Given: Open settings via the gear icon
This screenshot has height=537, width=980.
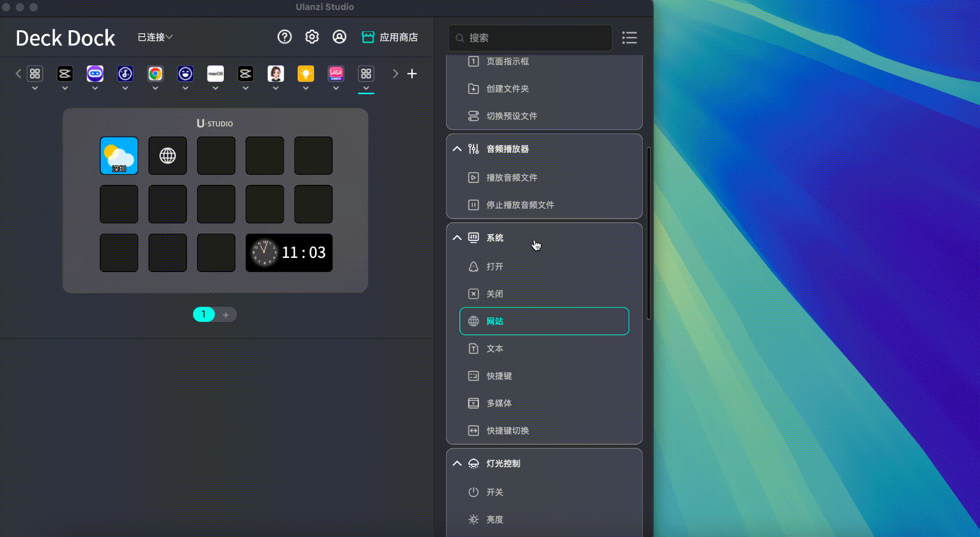Looking at the screenshot, I should point(312,37).
